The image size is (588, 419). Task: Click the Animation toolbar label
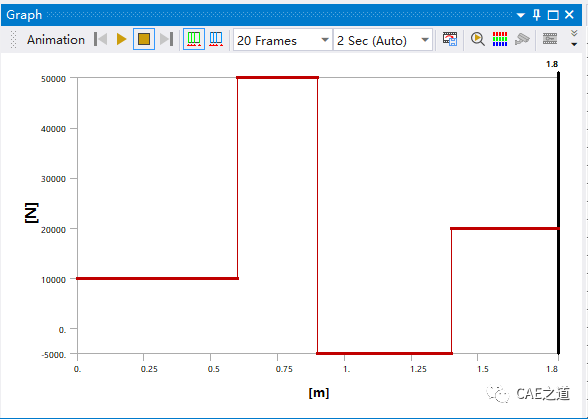(x=56, y=40)
